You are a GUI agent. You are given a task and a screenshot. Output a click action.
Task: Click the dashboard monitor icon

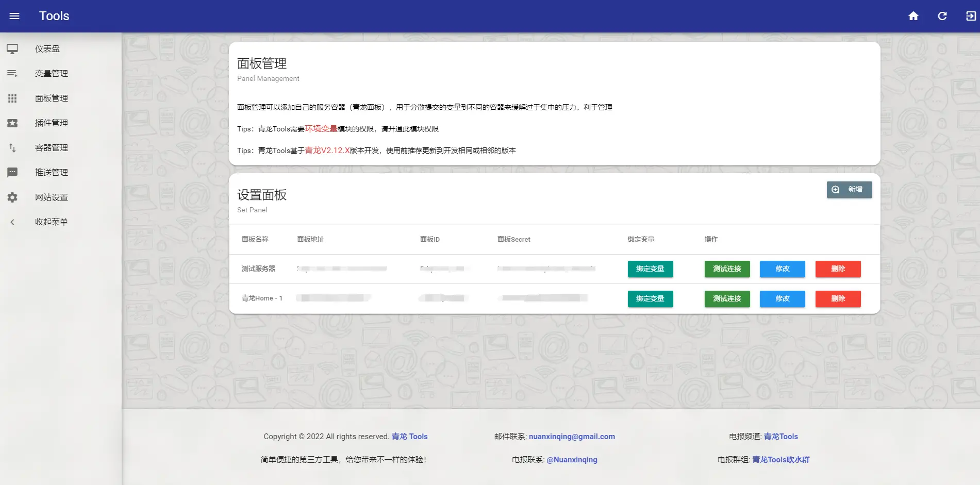[12, 49]
